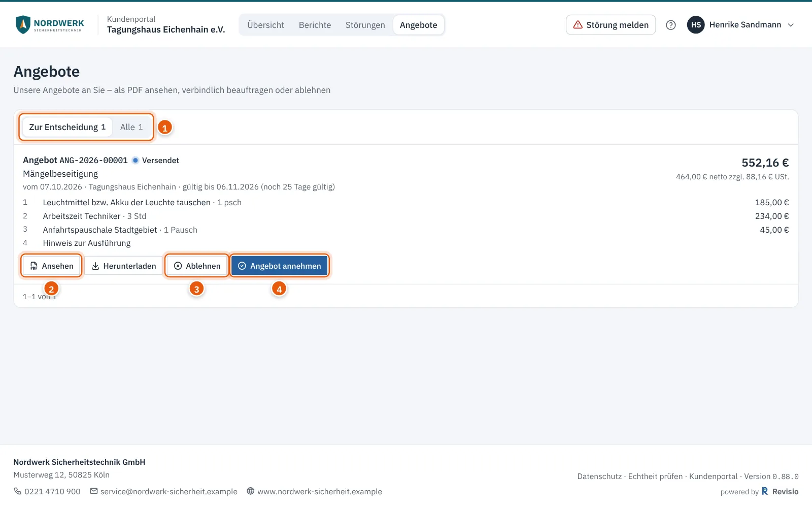Accept offer with Angebot annehmen
Screen dimensions: 812x508
pos(280,266)
